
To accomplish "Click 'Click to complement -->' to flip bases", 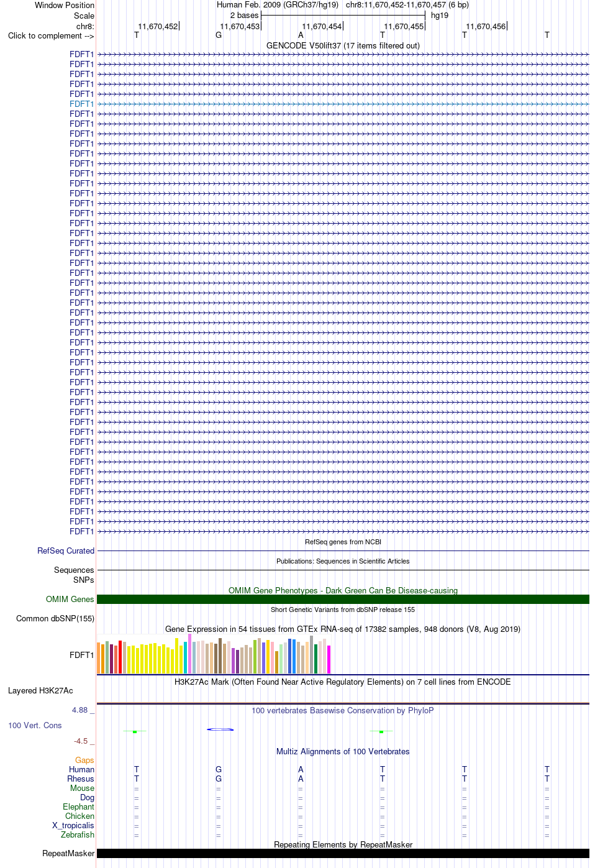I will click(51, 35).
